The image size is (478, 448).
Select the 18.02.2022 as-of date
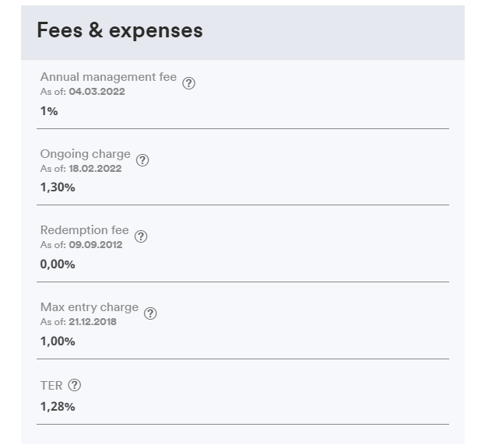[94, 168]
